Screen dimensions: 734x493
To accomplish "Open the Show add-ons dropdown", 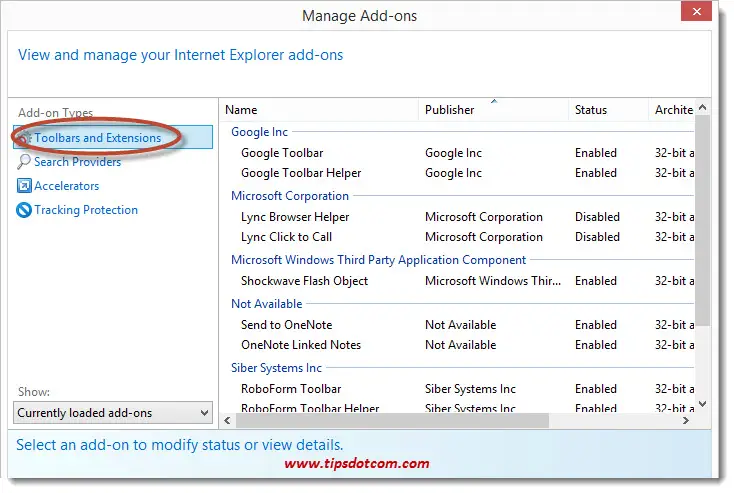I will point(113,412).
